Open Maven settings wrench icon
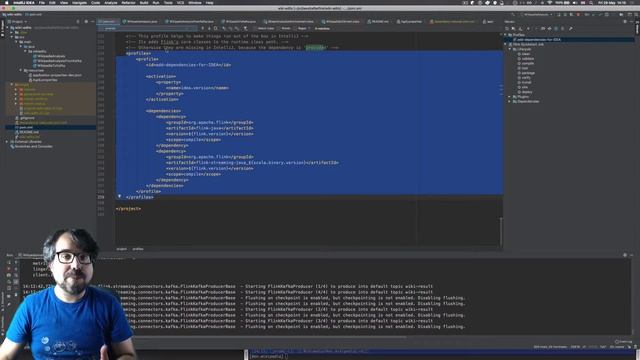Screen dimensions: 640x360 coord(571,29)
